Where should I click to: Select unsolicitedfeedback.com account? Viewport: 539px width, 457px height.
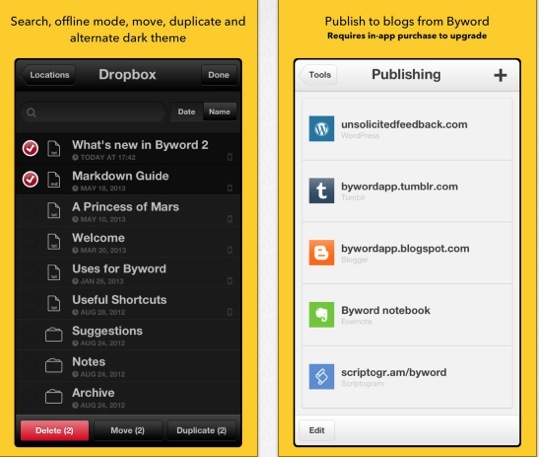tap(407, 129)
